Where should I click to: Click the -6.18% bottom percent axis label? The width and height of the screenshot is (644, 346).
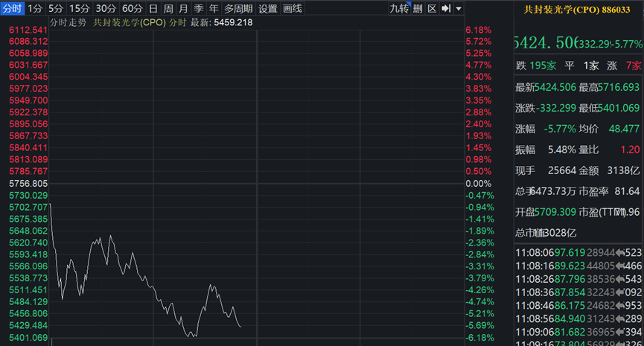pyautogui.click(x=479, y=338)
